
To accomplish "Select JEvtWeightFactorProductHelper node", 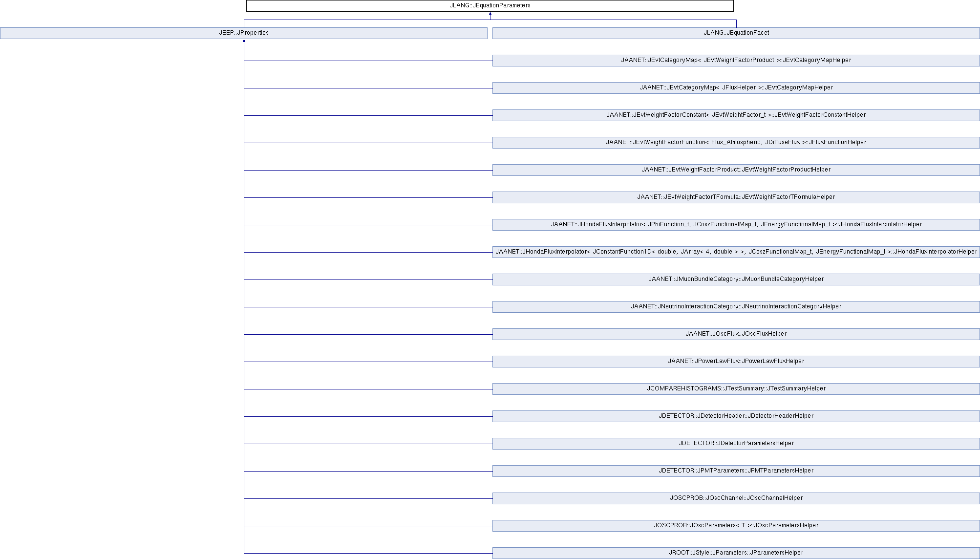I will 736,170.
